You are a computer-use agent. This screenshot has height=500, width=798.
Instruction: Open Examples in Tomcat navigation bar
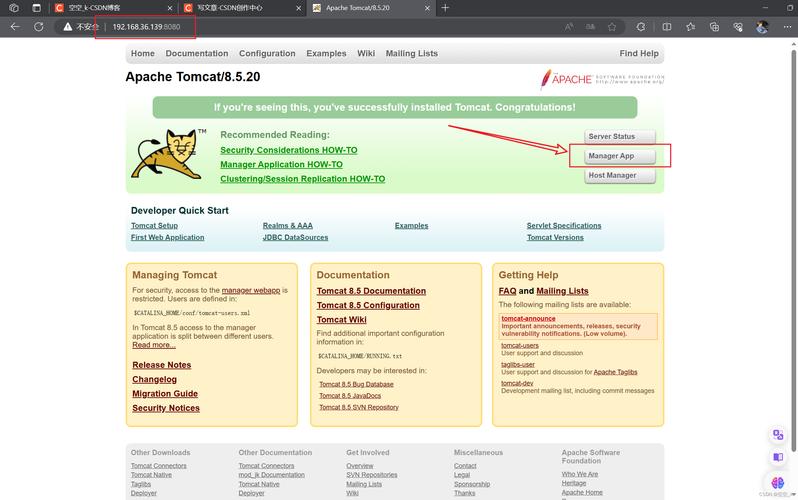[x=326, y=53]
